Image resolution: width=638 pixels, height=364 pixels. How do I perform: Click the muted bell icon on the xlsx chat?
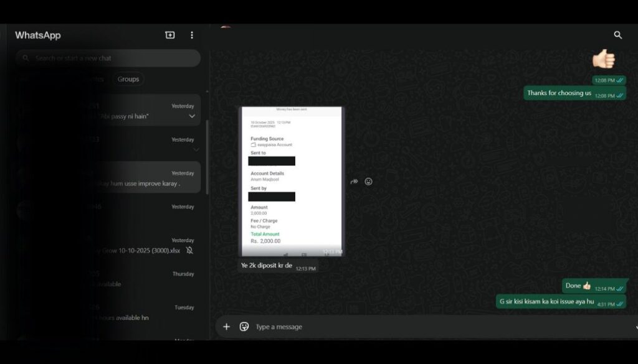[191, 250]
